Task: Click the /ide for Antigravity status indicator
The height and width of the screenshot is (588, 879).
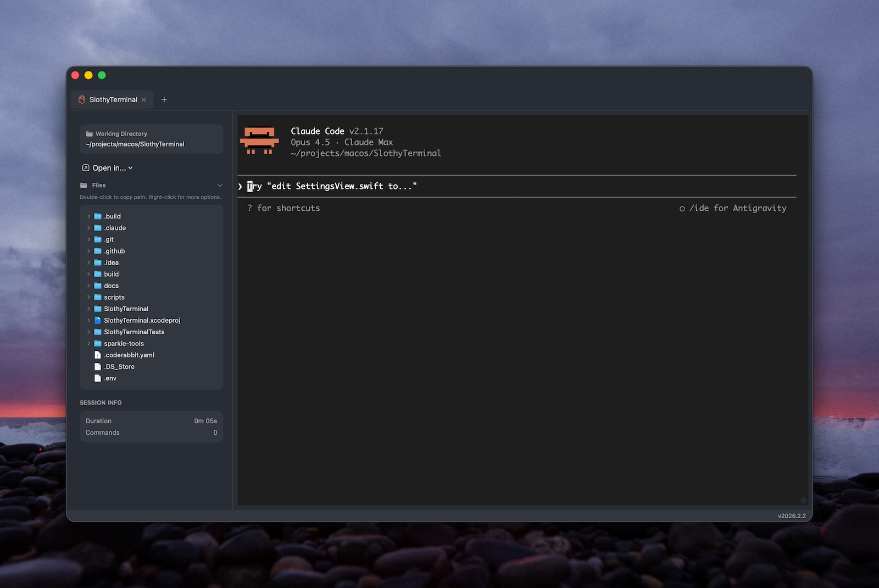Action: click(733, 208)
